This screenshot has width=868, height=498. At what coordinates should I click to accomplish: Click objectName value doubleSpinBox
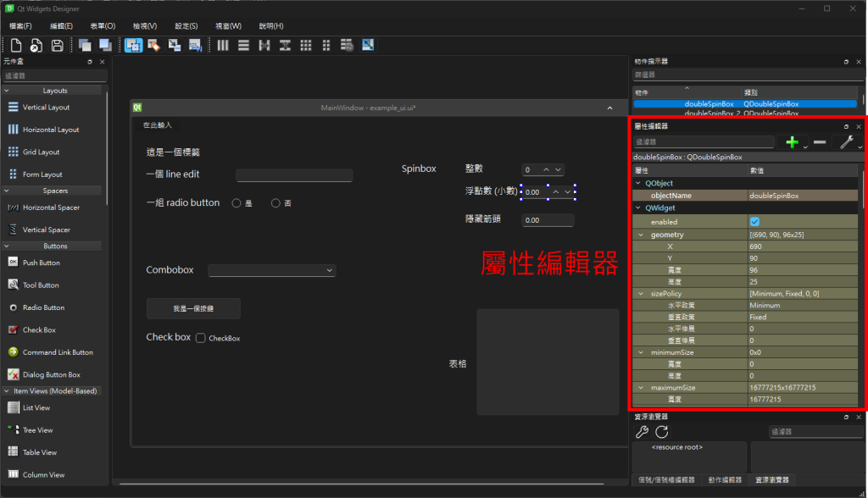pyautogui.click(x=803, y=196)
